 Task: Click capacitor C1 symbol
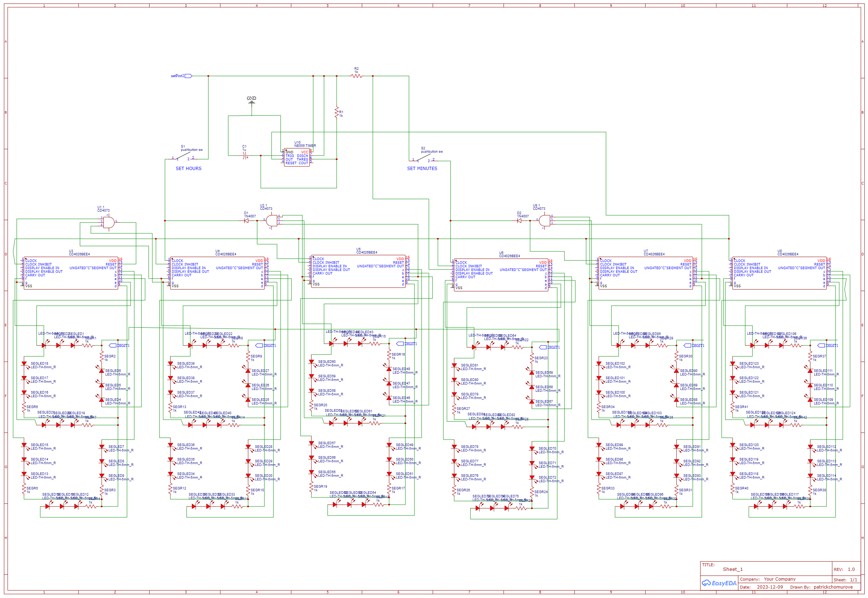pyautogui.click(x=244, y=156)
